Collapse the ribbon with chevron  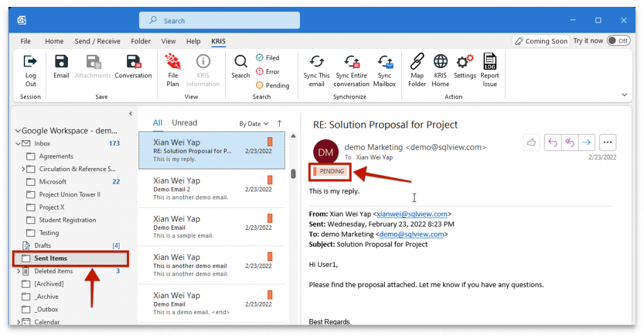click(625, 95)
